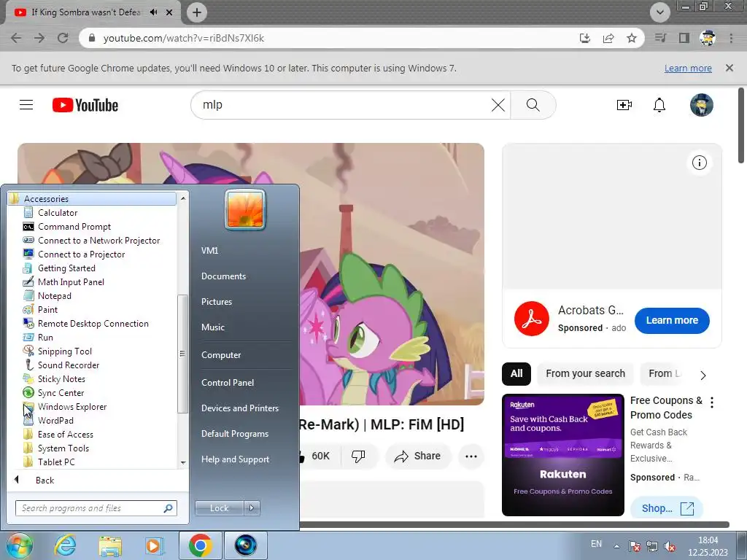Viewport: 747px width, 560px height.
Task: Open Windows Media Player from taskbar
Action: coord(155,545)
